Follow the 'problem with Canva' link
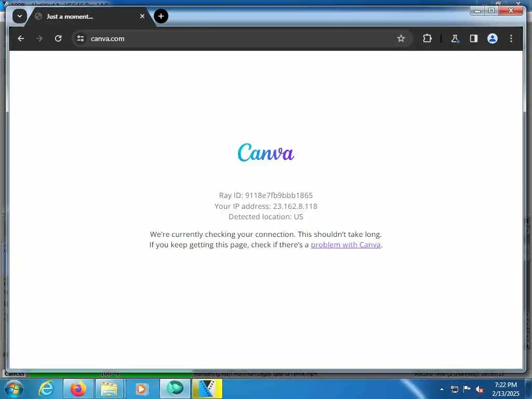The width and height of the screenshot is (532, 399). pyautogui.click(x=345, y=245)
